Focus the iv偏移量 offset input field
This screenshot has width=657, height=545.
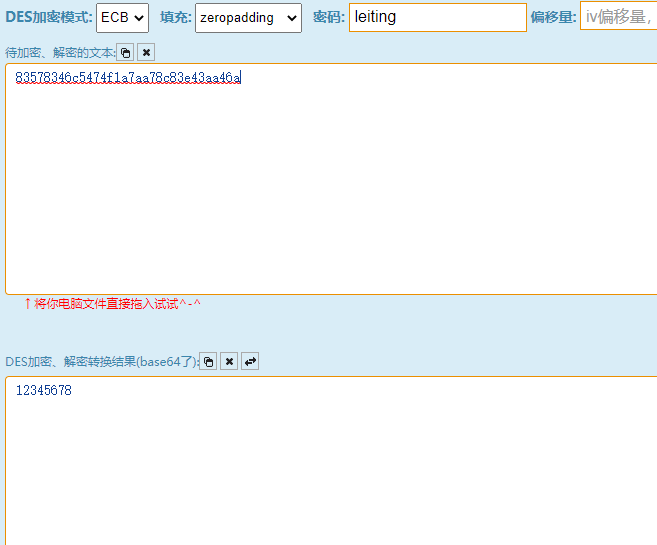pos(618,16)
